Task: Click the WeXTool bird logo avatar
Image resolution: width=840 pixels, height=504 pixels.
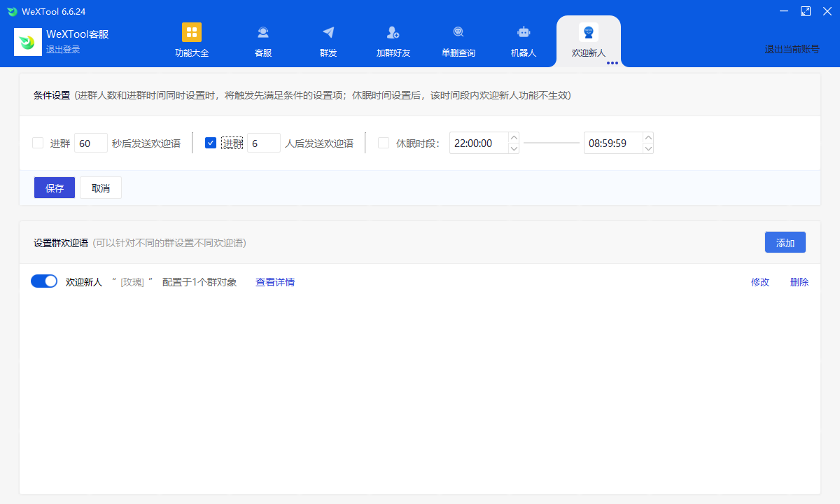Action: click(28, 42)
